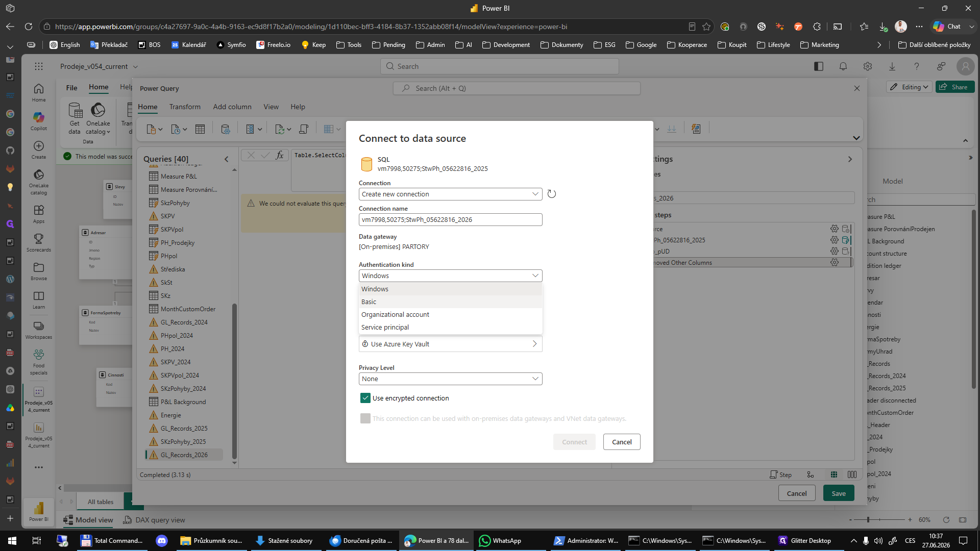
Task: Toggle the gateway connection checkbox
Action: pyautogui.click(x=365, y=418)
